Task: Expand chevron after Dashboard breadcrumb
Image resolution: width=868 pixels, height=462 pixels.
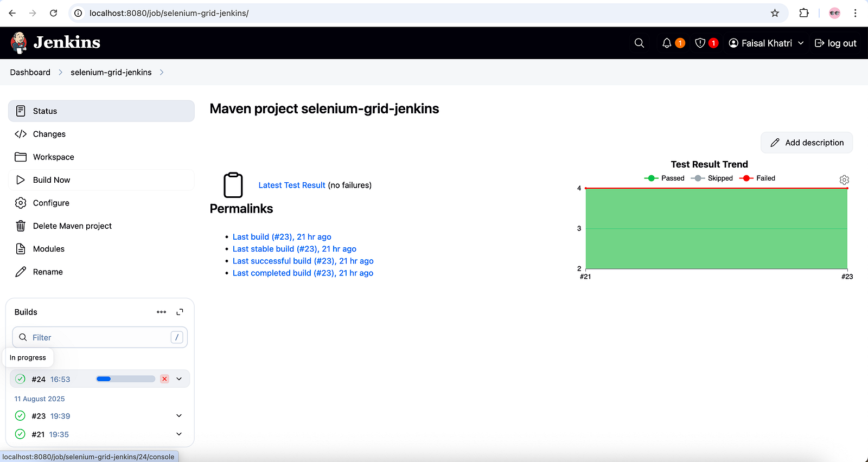Action: coord(60,72)
